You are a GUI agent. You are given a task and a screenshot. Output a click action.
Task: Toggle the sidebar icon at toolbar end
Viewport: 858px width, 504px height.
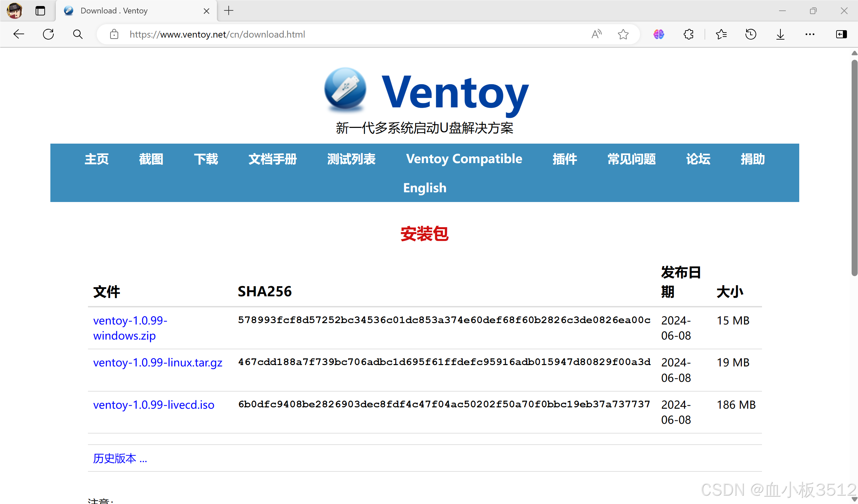[841, 34]
